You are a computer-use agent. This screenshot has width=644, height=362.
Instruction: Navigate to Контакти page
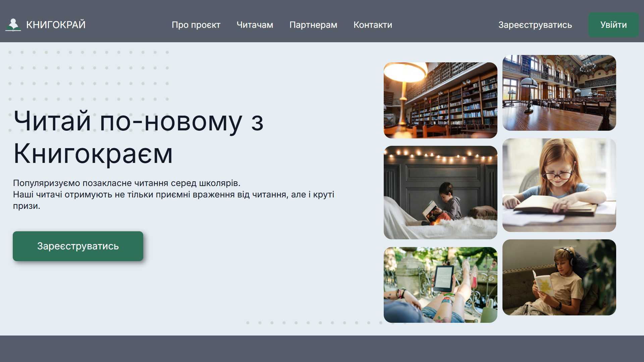[x=373, y=25]
